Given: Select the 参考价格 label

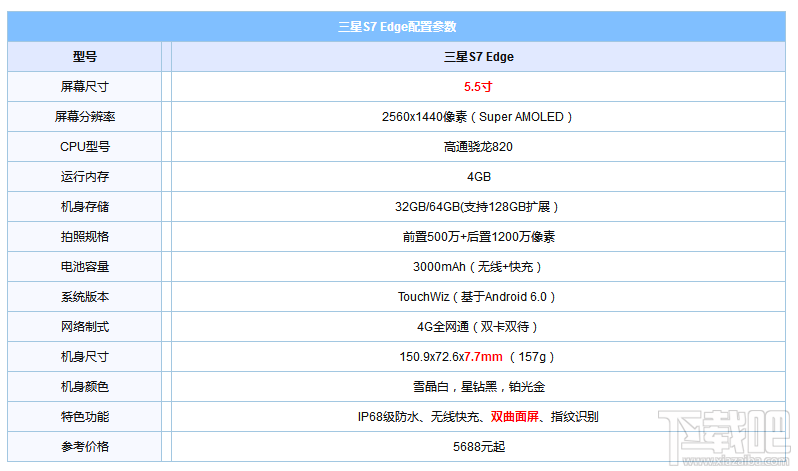Looking at the screenshot, I should pyautogui.click(x=84, y=447).
